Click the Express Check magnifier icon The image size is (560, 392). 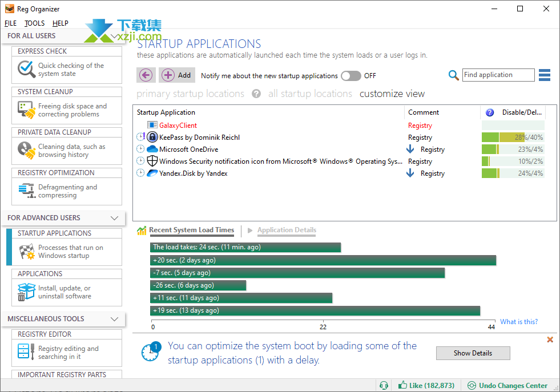click(x=26, y=69)
